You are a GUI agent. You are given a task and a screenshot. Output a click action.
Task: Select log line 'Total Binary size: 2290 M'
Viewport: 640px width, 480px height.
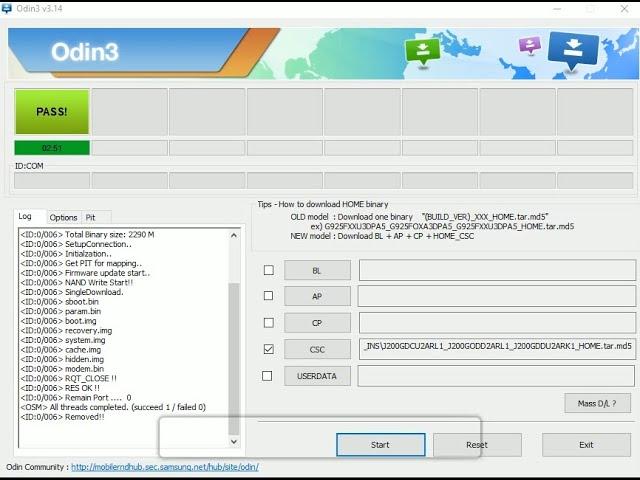coord(87,235)
